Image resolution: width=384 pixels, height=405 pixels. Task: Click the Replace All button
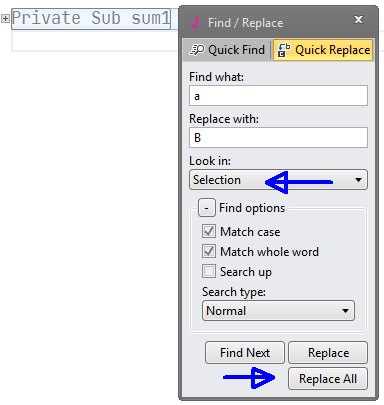tap(328, 379)
